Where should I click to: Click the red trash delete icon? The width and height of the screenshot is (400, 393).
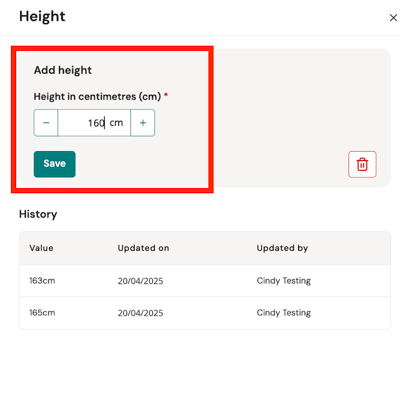(x=362, y=164)
